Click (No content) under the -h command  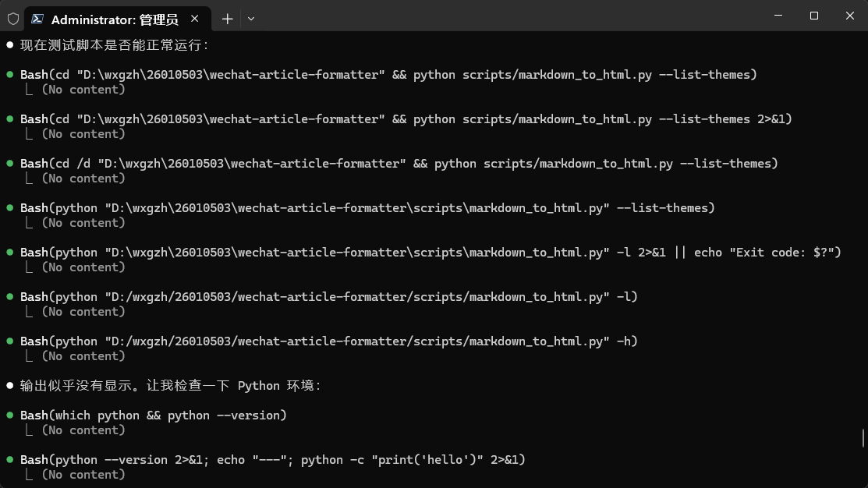[83, 356]
